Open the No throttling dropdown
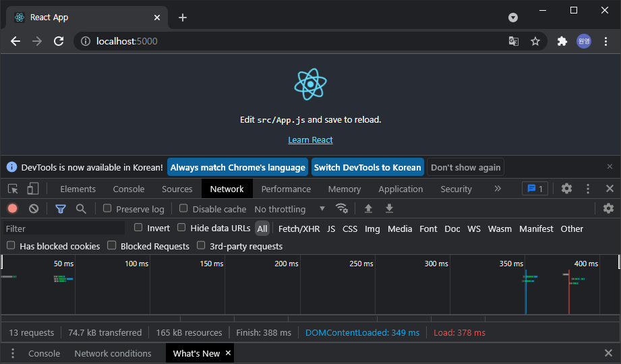 point(289,209)
